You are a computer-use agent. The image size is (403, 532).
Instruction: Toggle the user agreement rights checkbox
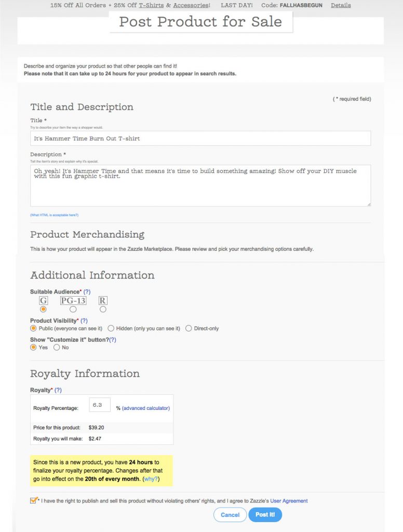pyautogui.click(x=33, y=500)
